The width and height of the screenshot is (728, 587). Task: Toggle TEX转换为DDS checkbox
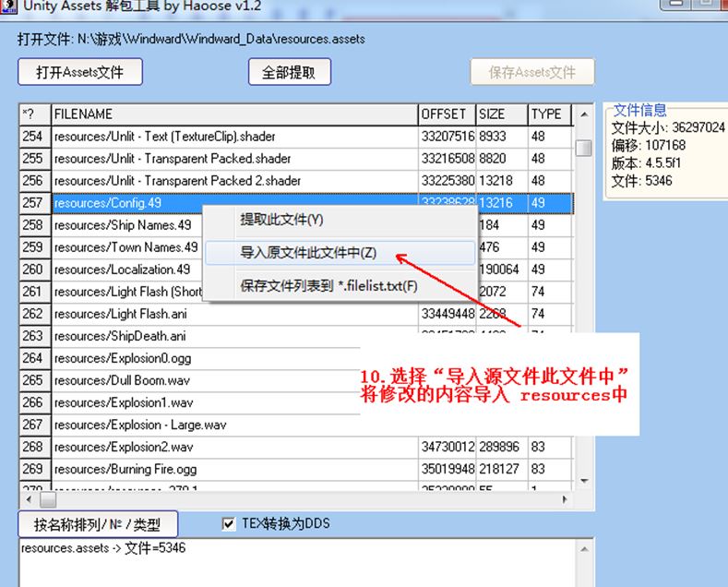[229, 524]
